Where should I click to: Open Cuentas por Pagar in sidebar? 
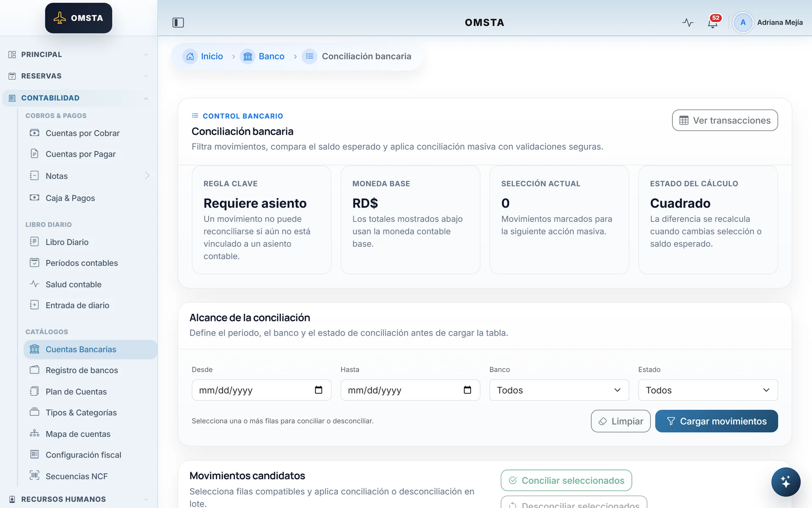pyautogui.click(x=80, y=154)
